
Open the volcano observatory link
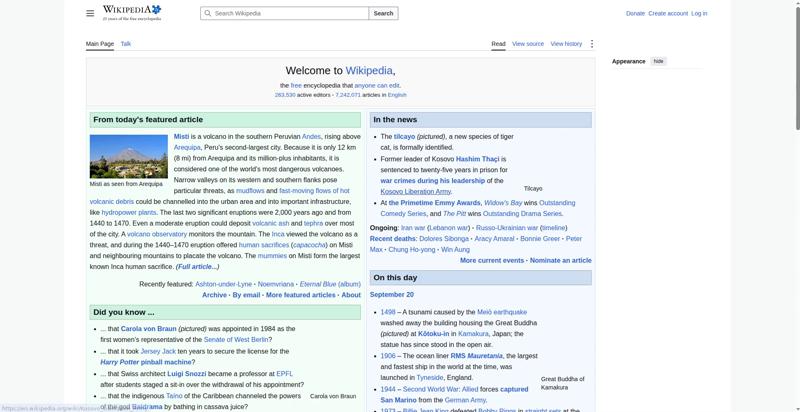(157, 234)
